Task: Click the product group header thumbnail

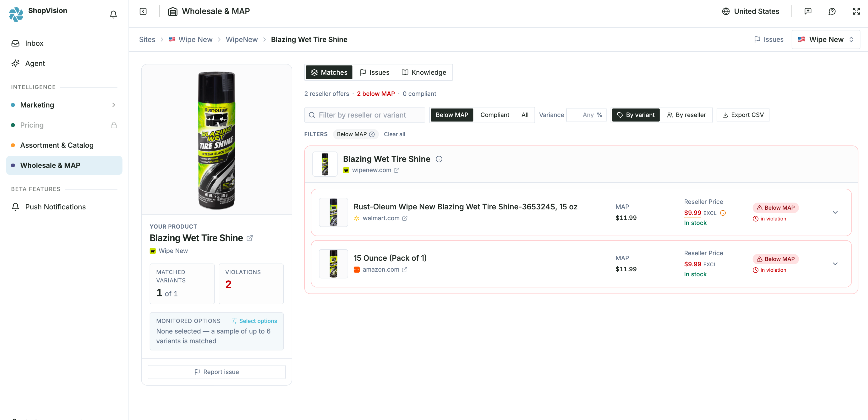Action: [x=325, y=164]
